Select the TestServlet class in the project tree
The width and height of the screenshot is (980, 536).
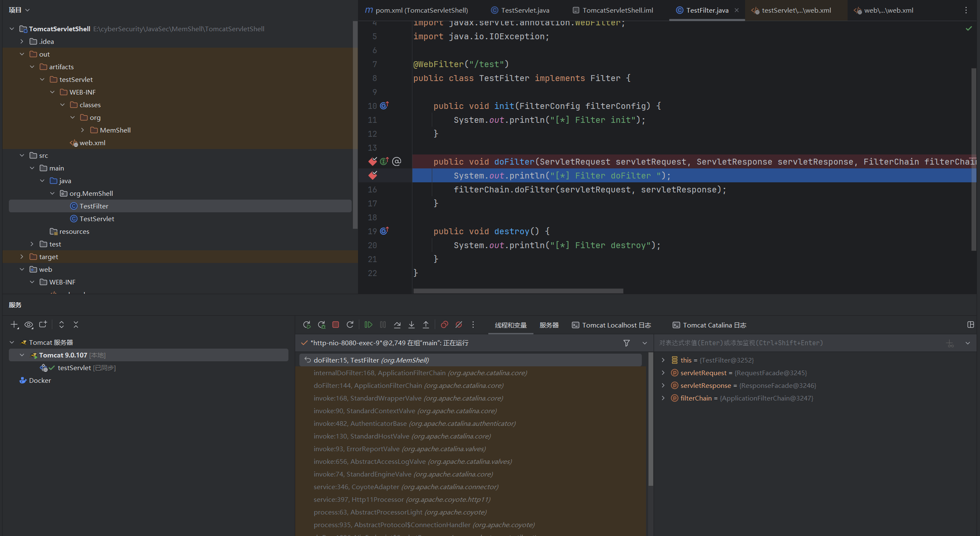click(x=97, y=219)
